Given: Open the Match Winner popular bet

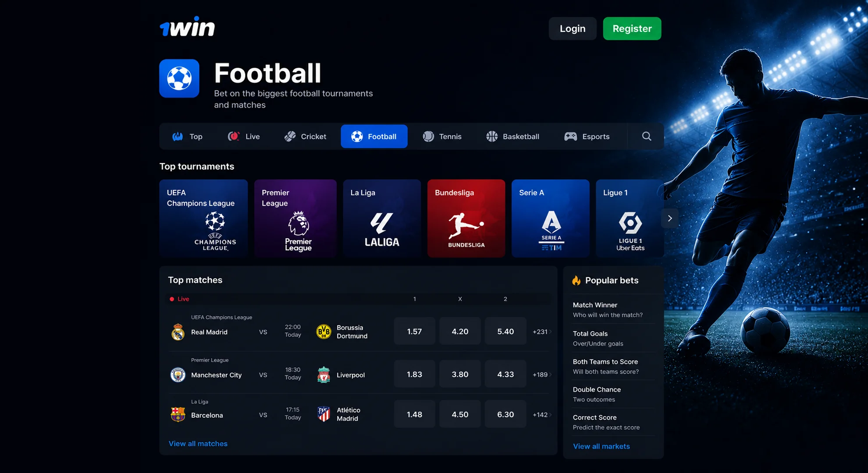Looking at the screenshot, I should [613, 310].
